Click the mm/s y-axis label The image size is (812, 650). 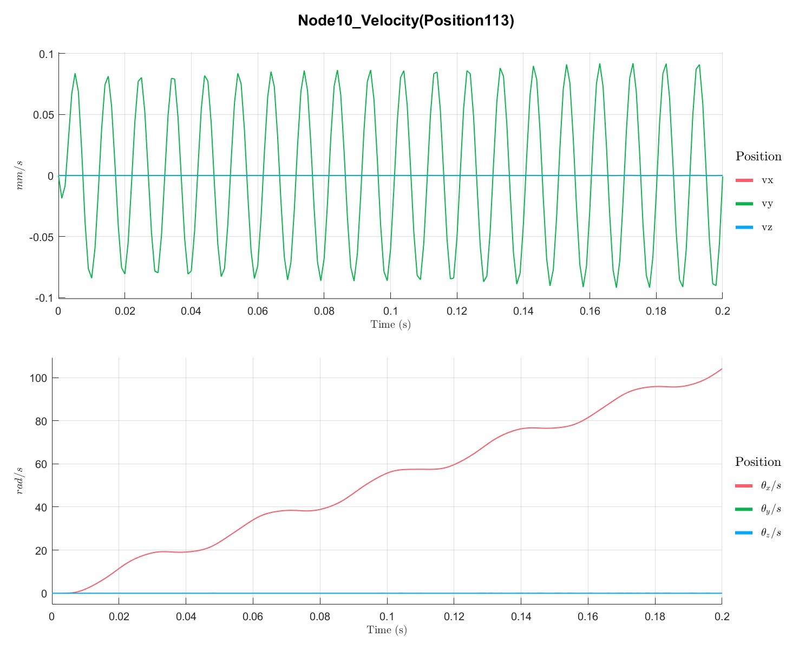click(20, 175)
